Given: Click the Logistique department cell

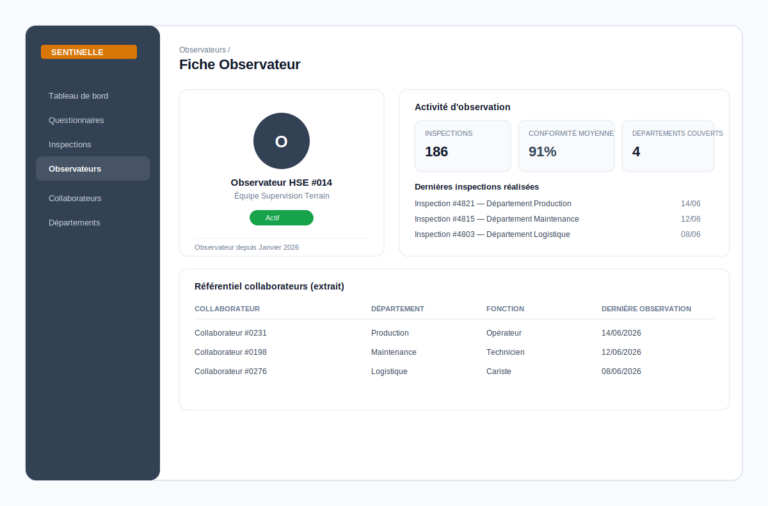Looking at the screenshot, I should (389, 371).
